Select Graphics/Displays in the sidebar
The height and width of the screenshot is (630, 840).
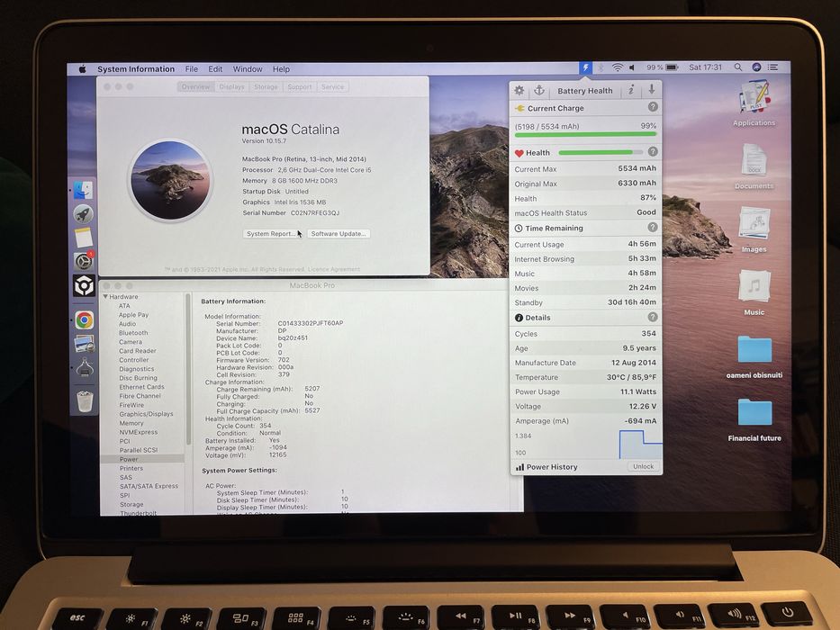[x=146, y=414]
